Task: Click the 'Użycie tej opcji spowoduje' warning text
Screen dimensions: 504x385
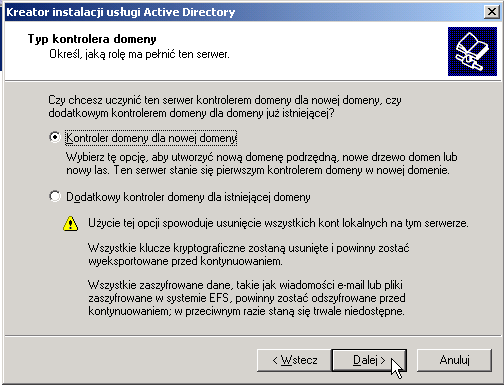Action: pyautogui.click(x=278, y=223)
